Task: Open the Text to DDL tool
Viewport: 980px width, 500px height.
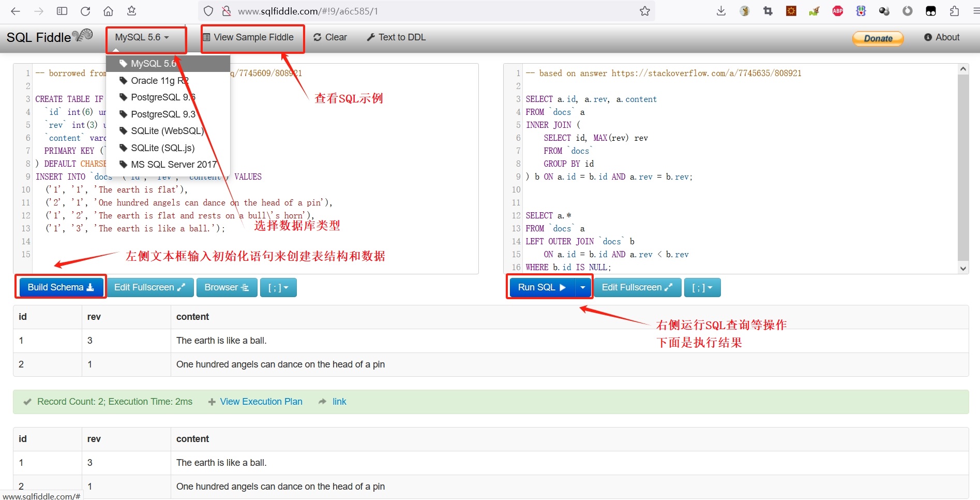Action: coord(396,37)
